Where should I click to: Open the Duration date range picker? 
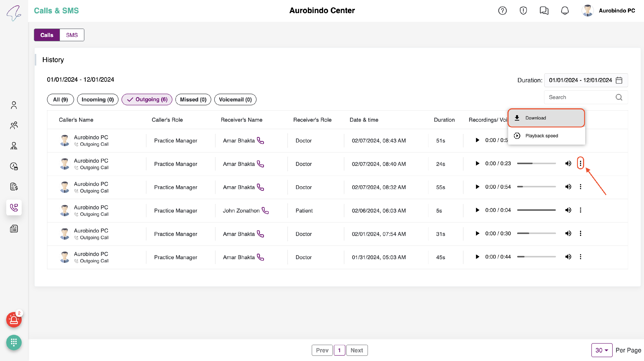pyautogui.click(x=586, y=80)
